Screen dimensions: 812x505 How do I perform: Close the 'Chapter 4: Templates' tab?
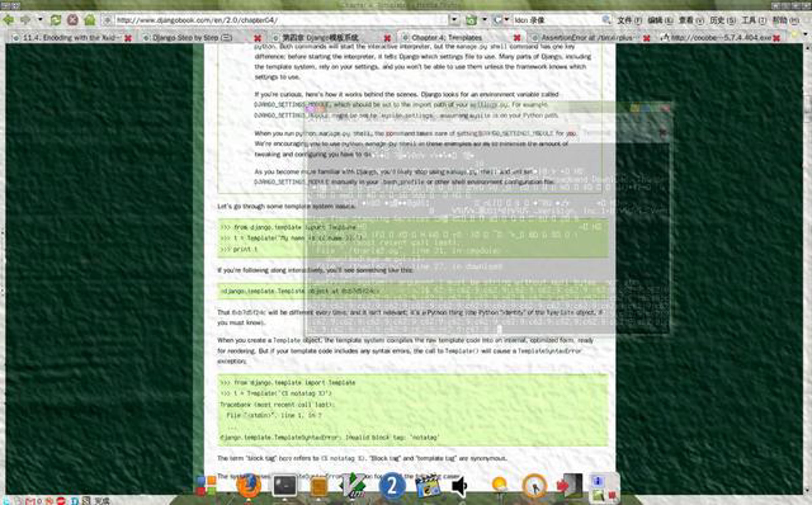point(517,38)
